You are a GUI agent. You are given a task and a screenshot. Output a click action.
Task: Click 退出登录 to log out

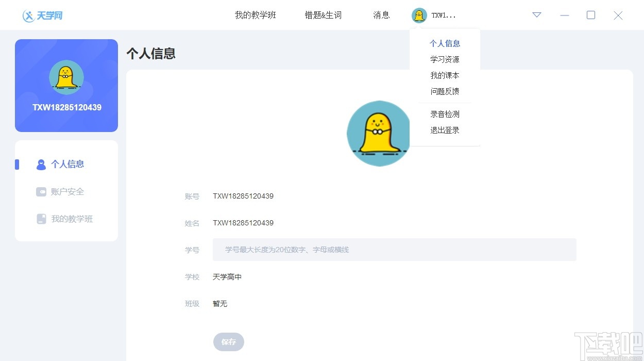tap(444, 130)
